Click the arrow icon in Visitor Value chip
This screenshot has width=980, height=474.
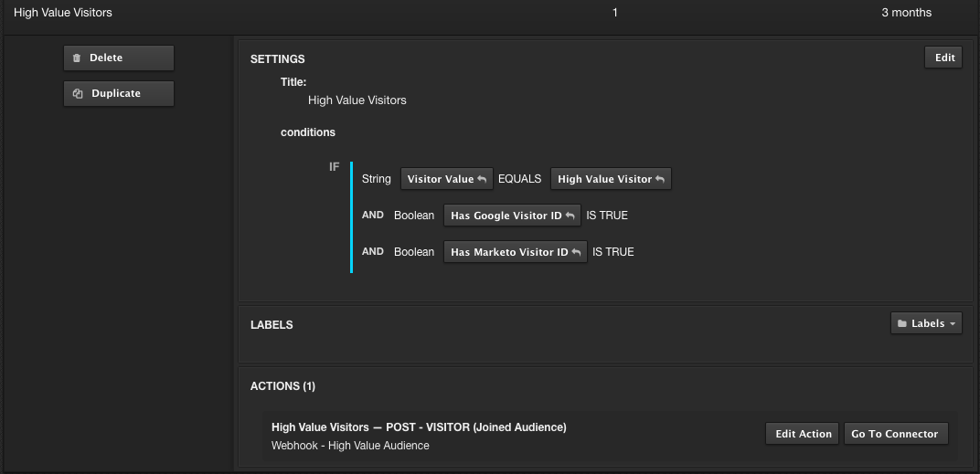482,180
